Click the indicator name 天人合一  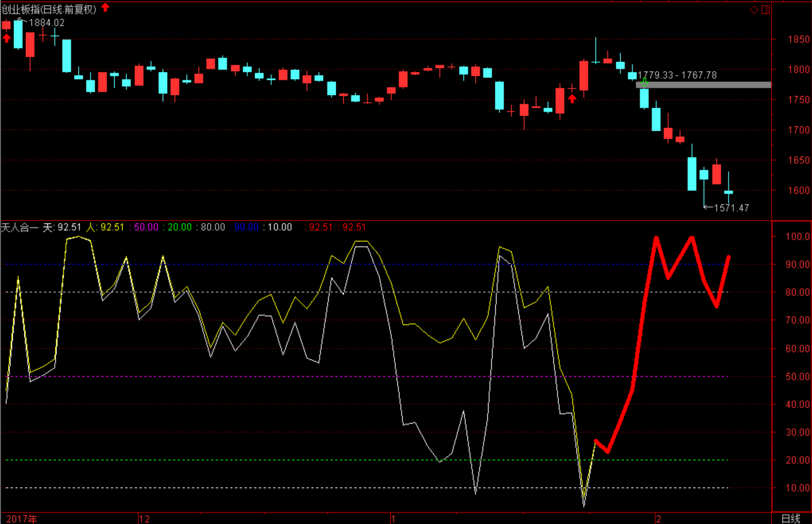[20, 227]
